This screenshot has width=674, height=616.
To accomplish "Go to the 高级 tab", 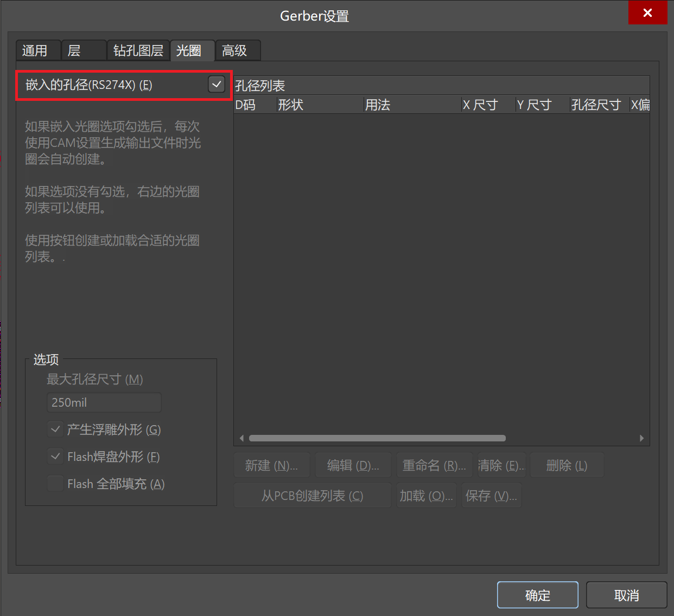I will [x=236, y=50].
